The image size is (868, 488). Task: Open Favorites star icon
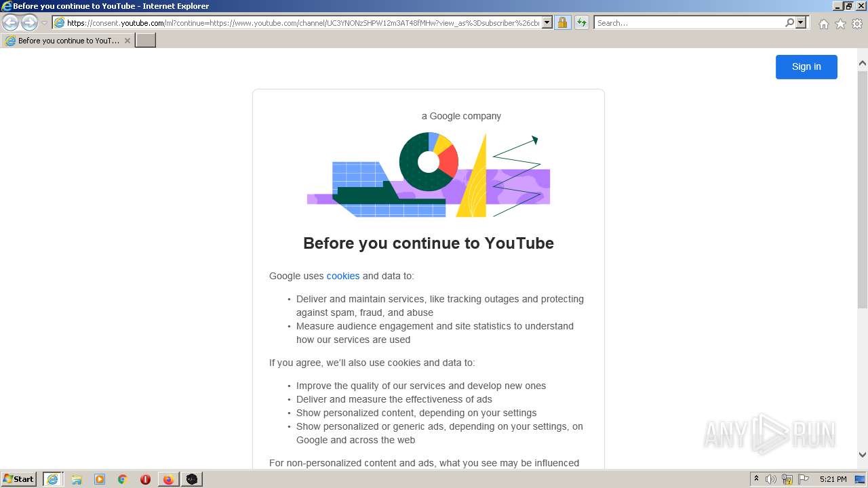coord(840,24)
